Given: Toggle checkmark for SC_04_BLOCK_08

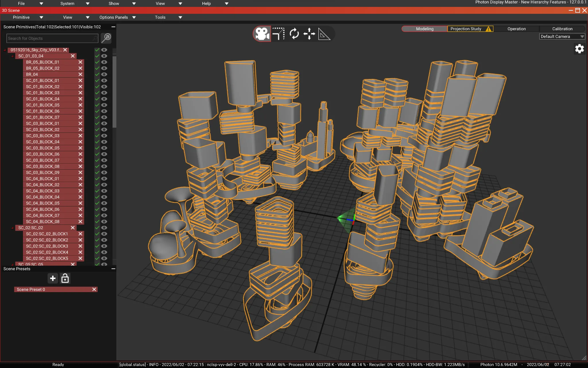Looking at the screenshot, I should (x=97, y=222).
